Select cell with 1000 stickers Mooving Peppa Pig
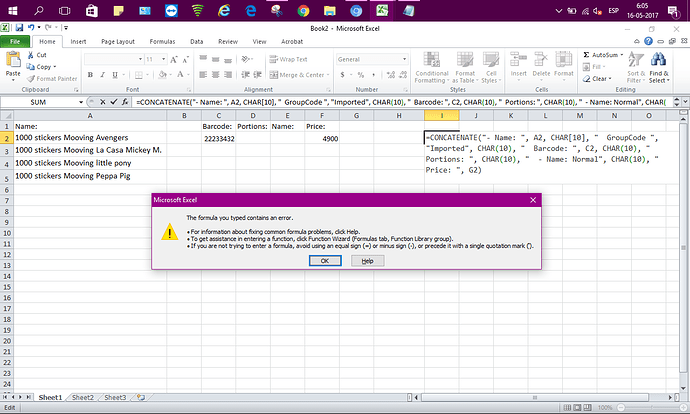Screen dimensions: 690x414 [x=90, y=176]
